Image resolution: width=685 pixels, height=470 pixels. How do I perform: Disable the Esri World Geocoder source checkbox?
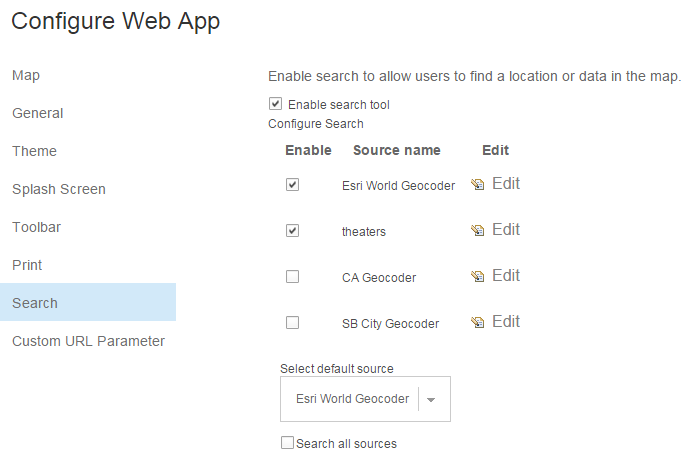pyautogui.click(x=292, y=185)
